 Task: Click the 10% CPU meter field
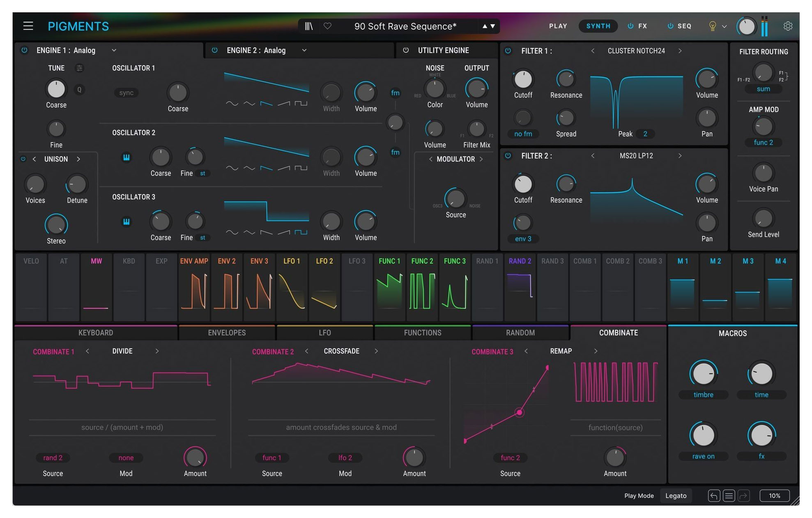[x=774, y=496]
